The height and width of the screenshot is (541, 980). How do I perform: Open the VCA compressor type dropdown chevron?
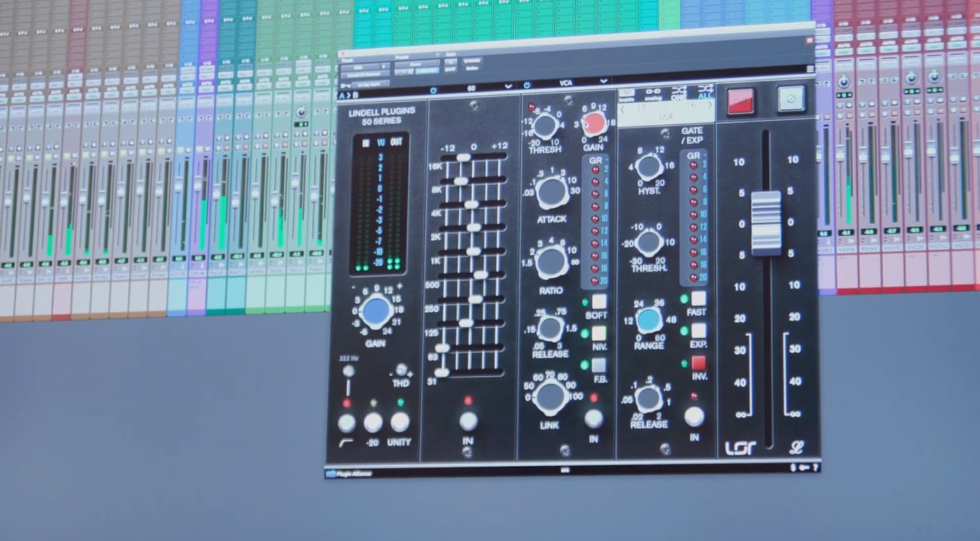click(603, 81)
